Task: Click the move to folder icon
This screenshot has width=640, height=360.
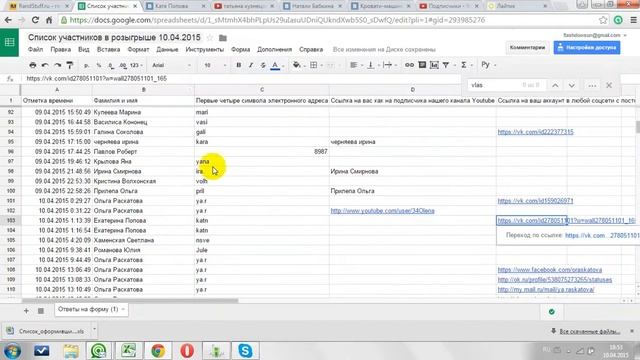Action: click(222, 38)
